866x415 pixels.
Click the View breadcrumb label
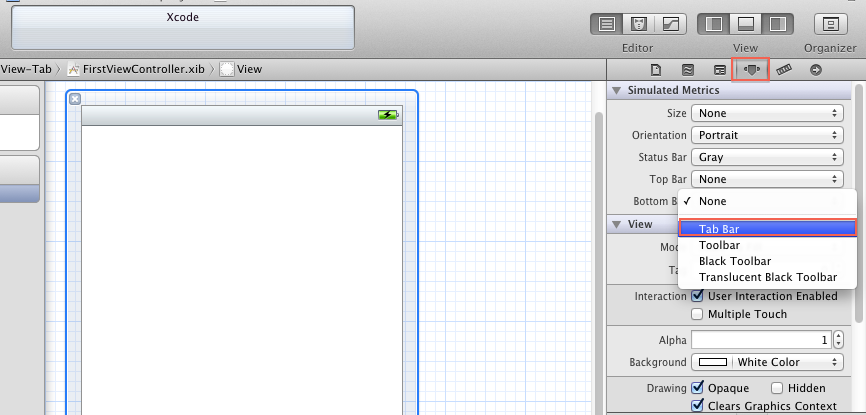(250, 69)
